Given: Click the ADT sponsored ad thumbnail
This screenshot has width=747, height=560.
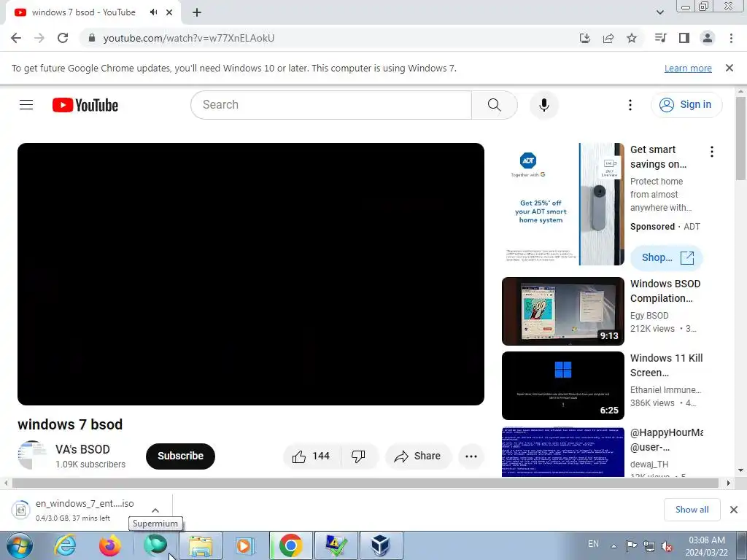Looking at the screenshot, I should point(563,204).
